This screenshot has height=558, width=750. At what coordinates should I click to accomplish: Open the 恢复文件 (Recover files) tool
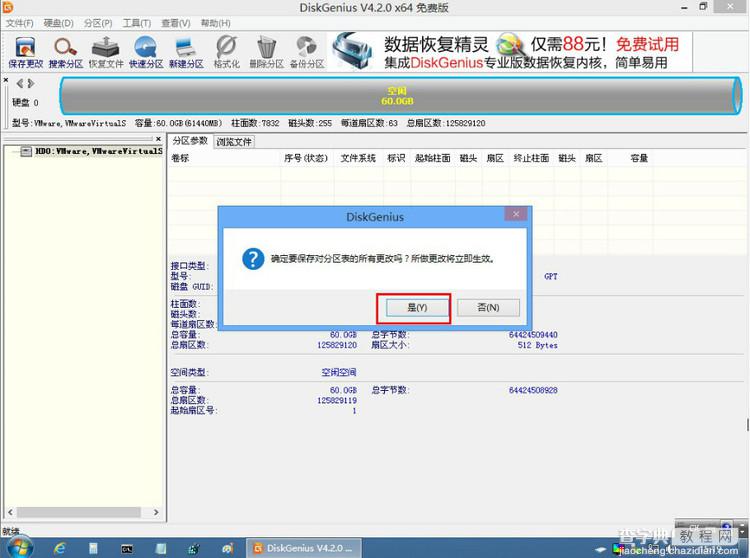click(106, 52)
